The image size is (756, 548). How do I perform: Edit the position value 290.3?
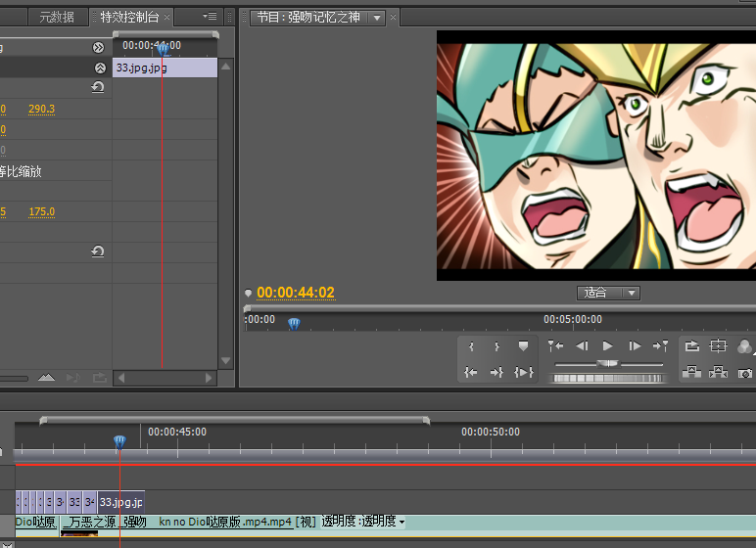click(41, 109)
